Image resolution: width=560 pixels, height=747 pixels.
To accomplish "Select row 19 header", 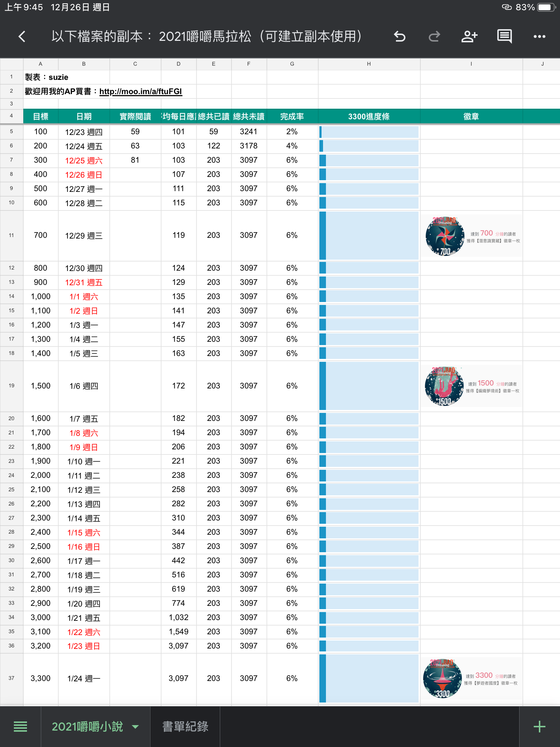I will (x=12, y=386).
